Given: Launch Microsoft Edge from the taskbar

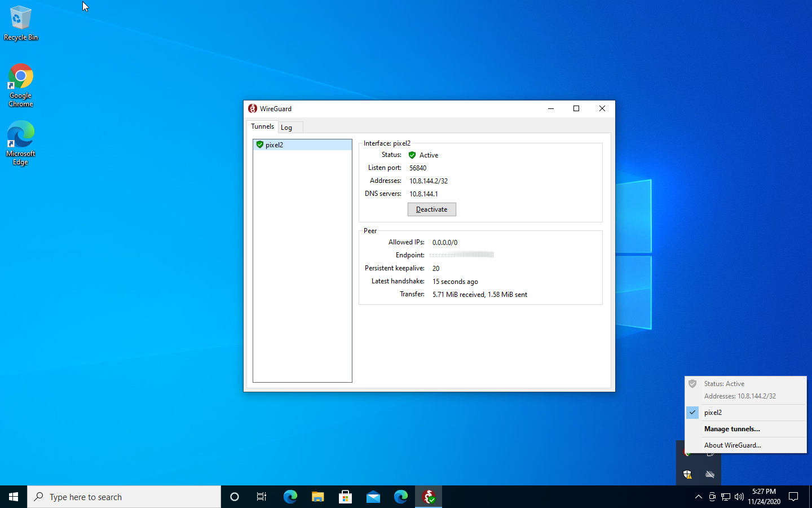Looking at the screenshot, I should click(x=290, y=497).
